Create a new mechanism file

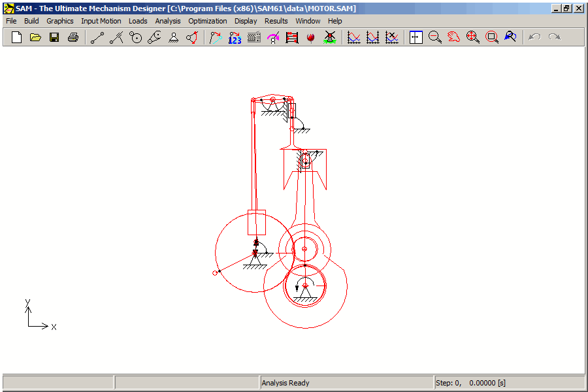(16, 37)
